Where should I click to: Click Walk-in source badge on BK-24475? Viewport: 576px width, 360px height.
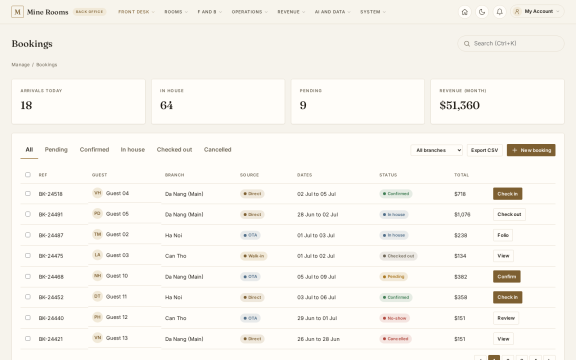tap(253, 256)
